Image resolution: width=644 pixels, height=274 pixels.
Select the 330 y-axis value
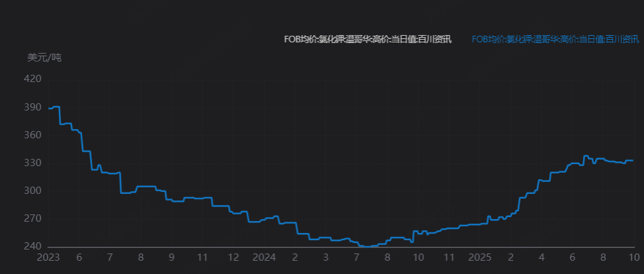click(34, 163)
